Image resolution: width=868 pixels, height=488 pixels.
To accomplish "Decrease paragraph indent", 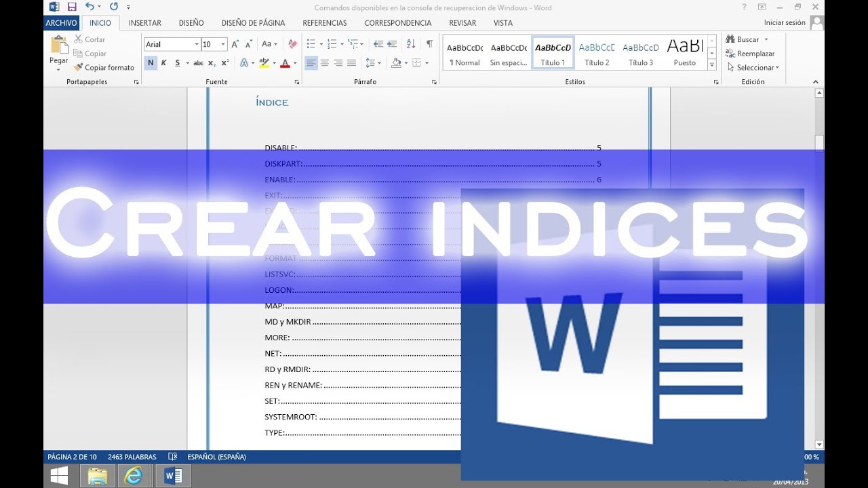I will coord(378,44).
